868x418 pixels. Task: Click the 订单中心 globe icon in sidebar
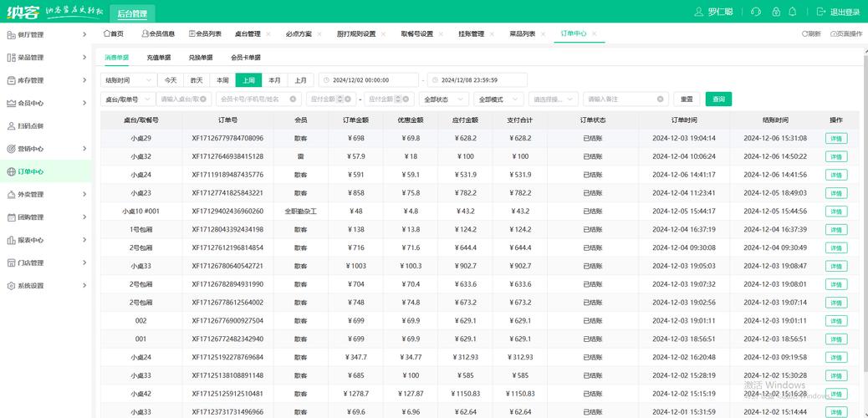pyautogui.click(x=11, y=171)
